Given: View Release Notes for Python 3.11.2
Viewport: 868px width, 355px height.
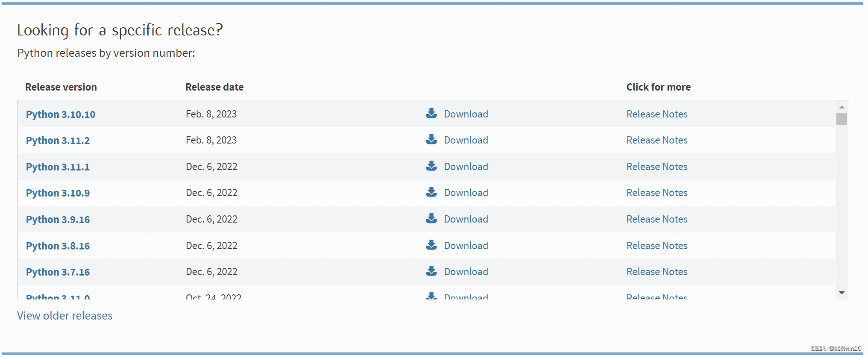Looking at the screenshot, I should pos(657,140).
